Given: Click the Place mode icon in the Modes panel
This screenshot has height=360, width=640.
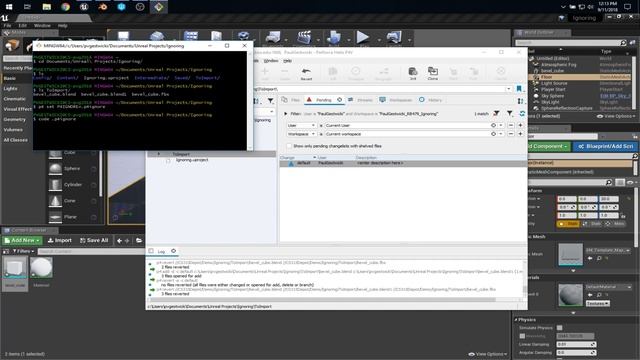Looking at the screenshot, I should [x=12, y=45].
